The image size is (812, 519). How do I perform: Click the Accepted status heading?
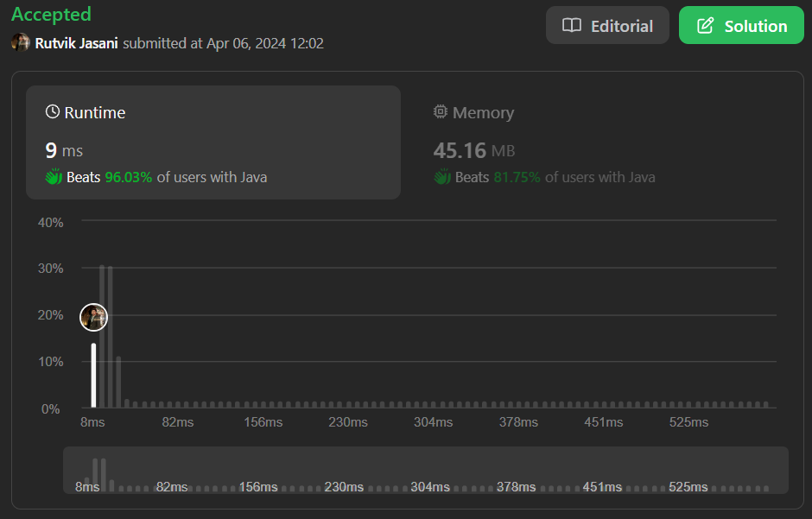pyautogui.click(x=51, y=14)
